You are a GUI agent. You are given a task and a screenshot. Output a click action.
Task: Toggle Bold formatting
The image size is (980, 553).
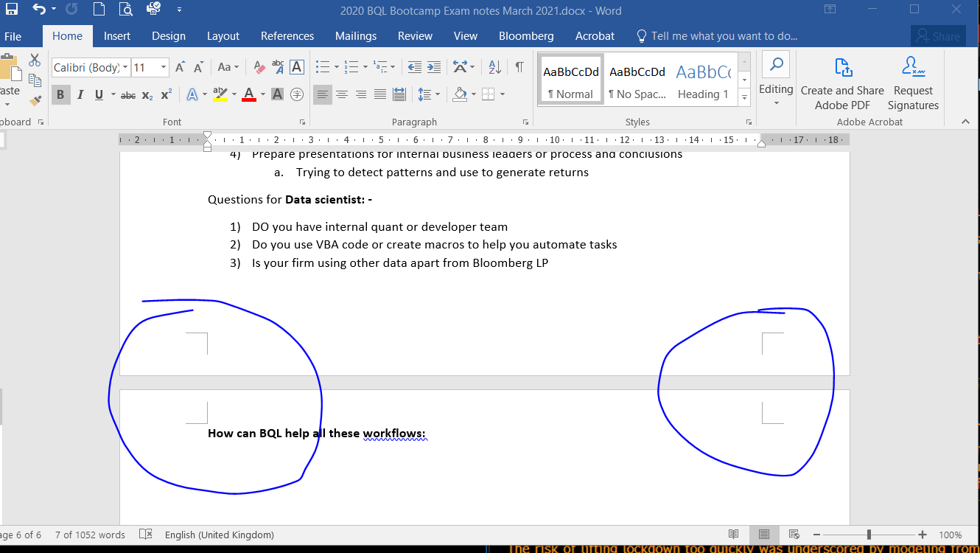[x=60, y=94]
